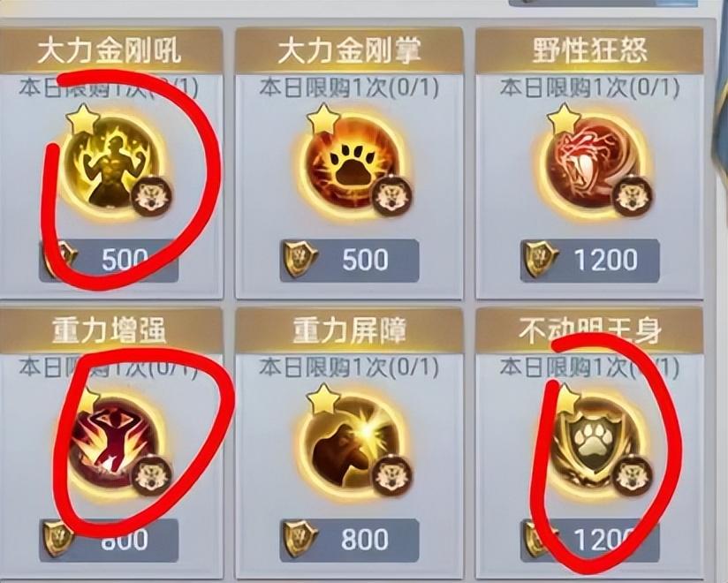The image size is (728, 583).
Task: Open the 重力增强 title header
Action: [110, 330]
